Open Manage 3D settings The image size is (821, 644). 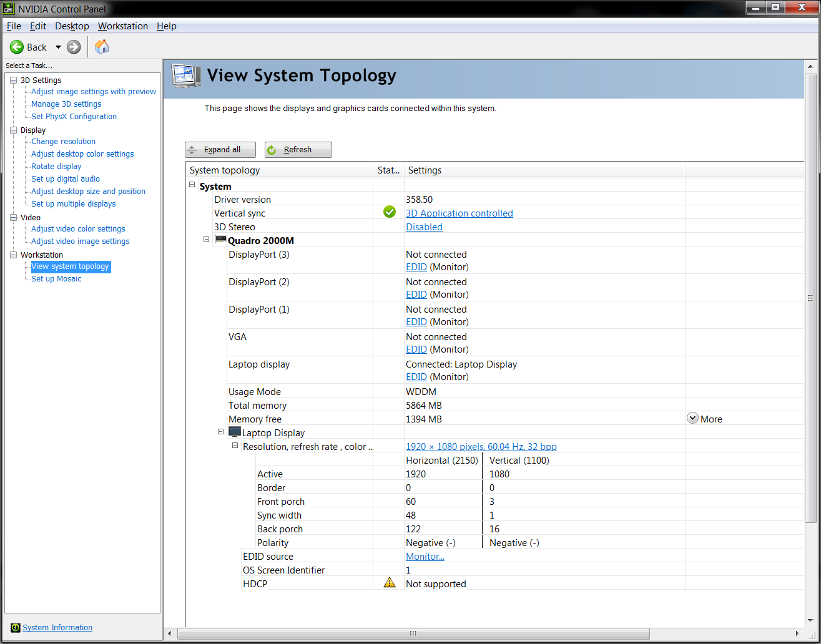pyautogui.click(x=66, y=104)
